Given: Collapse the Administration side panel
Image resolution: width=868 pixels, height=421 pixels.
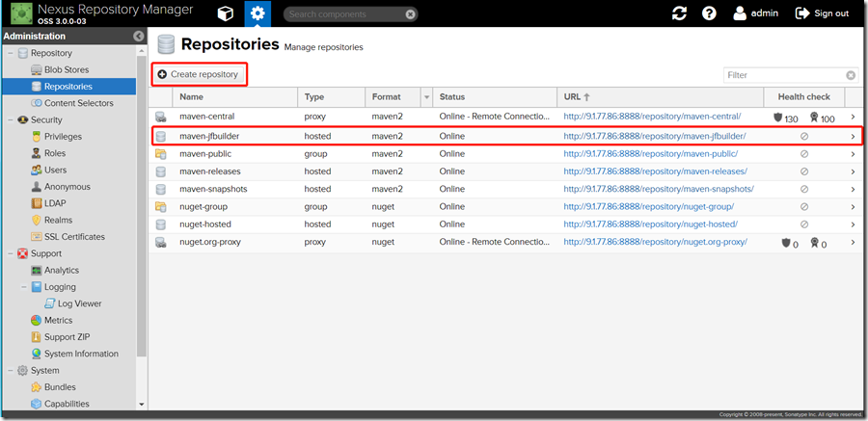Looking at the screenshot, I should [139, 36].
